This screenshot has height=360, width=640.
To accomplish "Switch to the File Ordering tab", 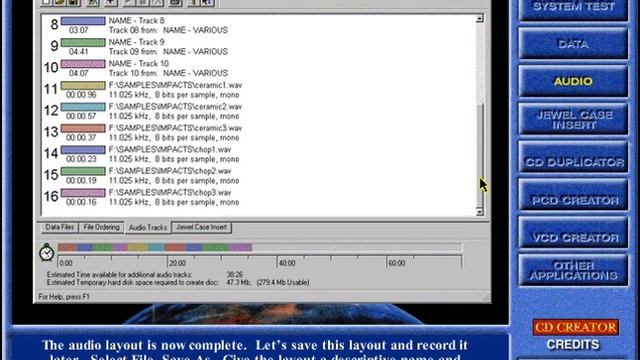I will pyautogui.click(x=101, y=227).
